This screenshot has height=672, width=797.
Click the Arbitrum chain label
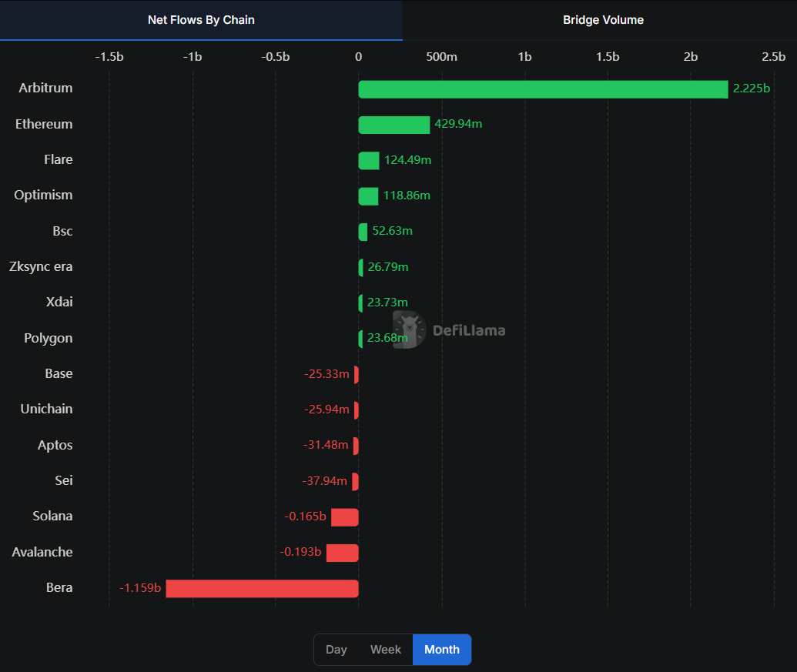(x=45, y=88)
